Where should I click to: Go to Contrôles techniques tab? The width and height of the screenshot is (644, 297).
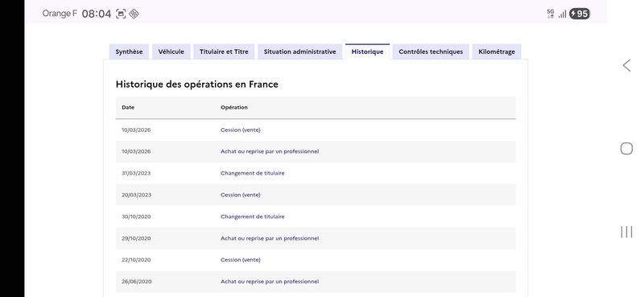(x=431, y=52)
